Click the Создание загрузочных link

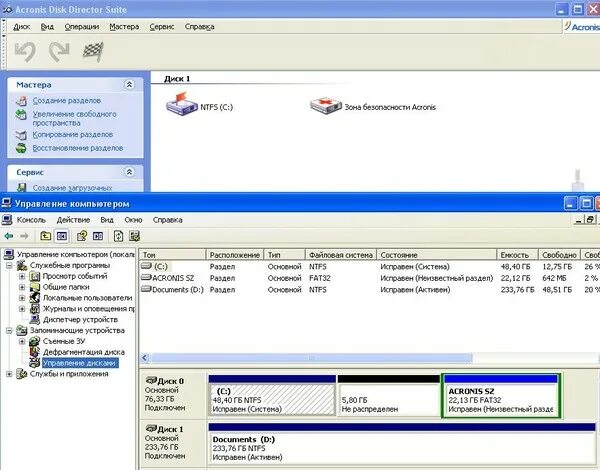pos(72,188)
